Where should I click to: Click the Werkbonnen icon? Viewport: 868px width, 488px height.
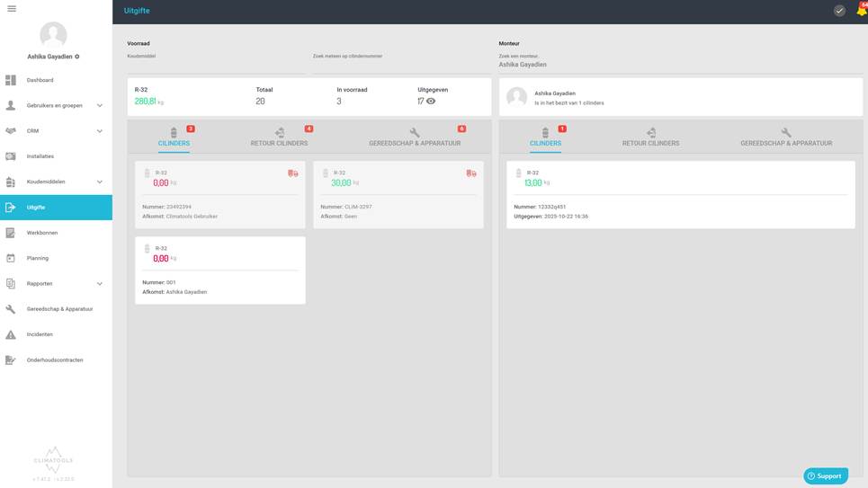tap(11, 233)
